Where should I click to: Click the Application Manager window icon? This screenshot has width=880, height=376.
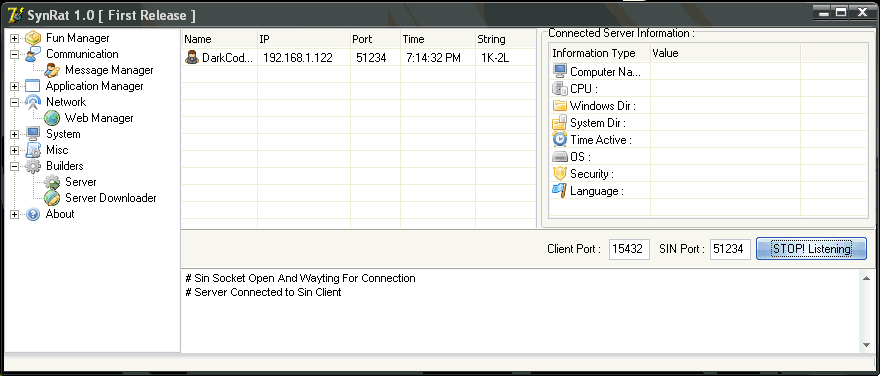(x=33, y=86)
